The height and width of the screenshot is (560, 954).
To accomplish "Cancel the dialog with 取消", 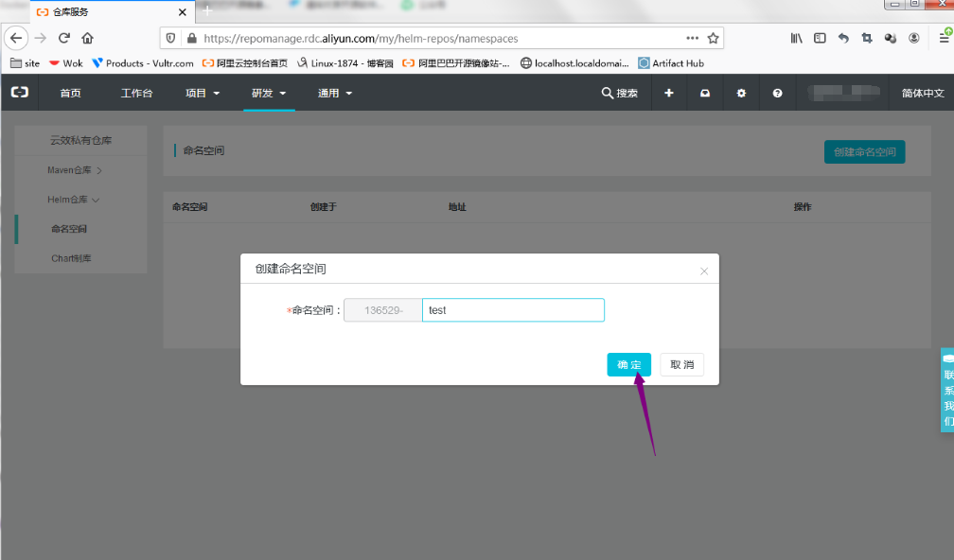I will (x=682, y=365).
